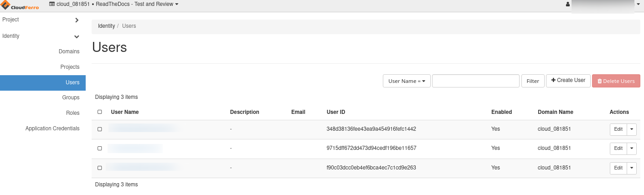Click the Identity breadcrumb link
The image size is (644, 195).
pyautogui.click(x=106, y=26)
